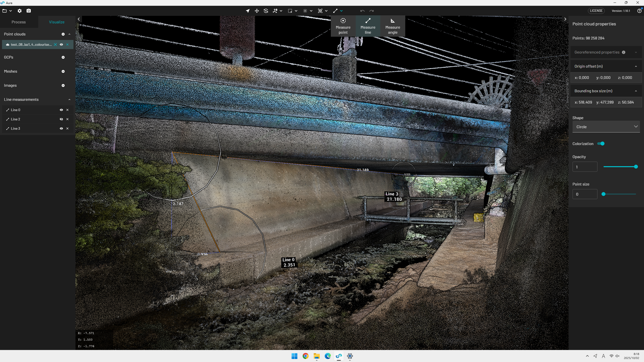The width and height of the screenshot is (644, 362).
Task: Switch to the Process tab
Action: [19, 22]
